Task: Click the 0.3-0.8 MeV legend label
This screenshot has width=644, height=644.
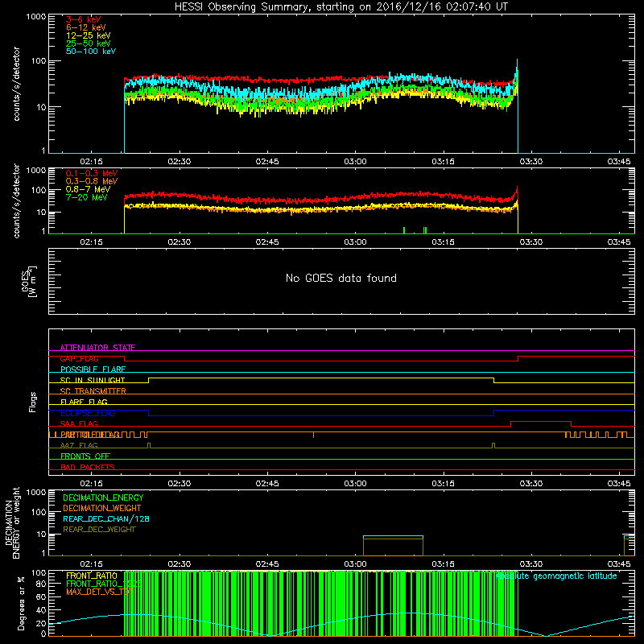Action: (x=92, y=181)
